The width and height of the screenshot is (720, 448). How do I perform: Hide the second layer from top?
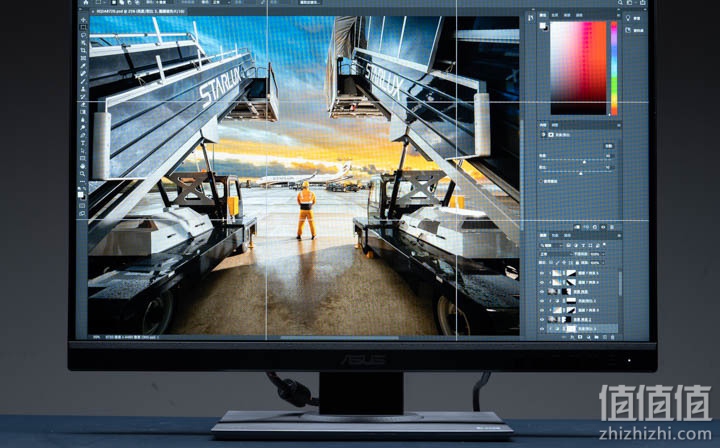pyautogui.click(x=542, y=282)
